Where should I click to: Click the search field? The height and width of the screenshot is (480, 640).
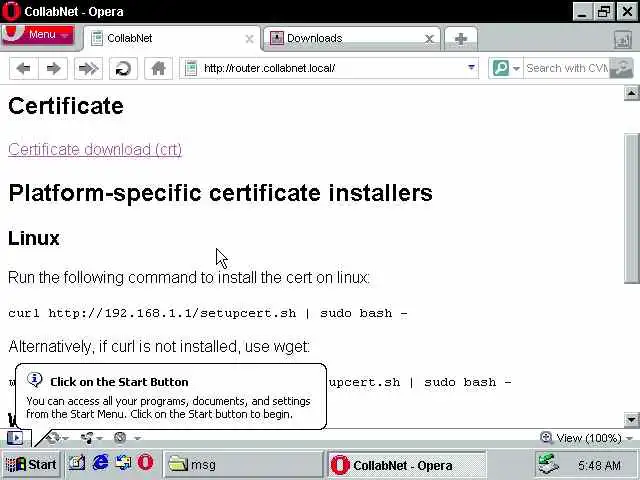coord(567,68)
